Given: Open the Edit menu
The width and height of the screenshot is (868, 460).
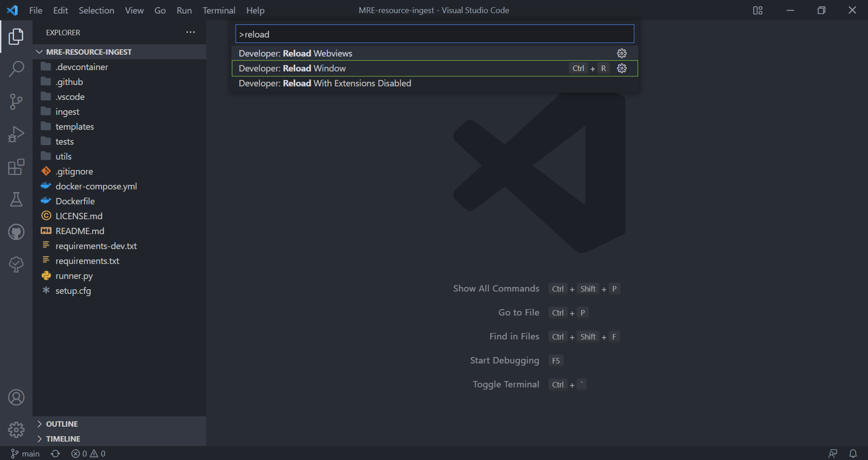Looking at the screenshot, I should [60, 10].
